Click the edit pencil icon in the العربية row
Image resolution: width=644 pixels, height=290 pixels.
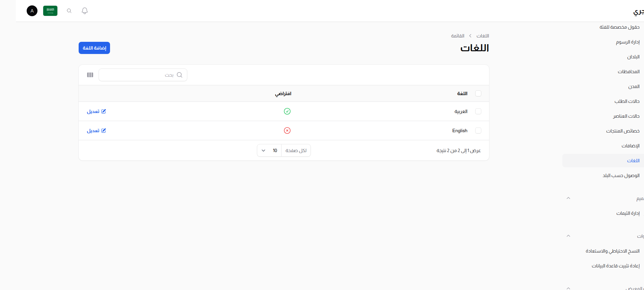click(104, 111)
